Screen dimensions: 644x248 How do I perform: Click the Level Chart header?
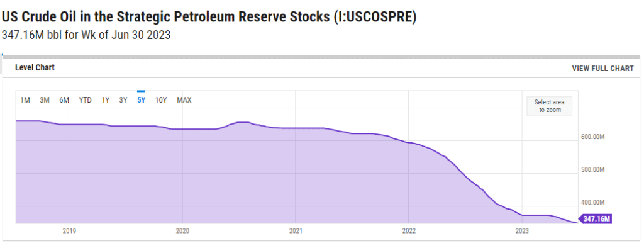35,67
